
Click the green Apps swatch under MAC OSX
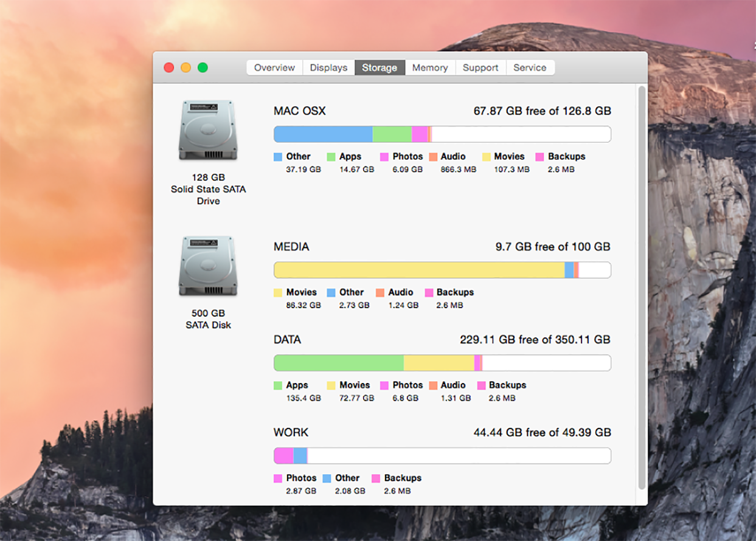click(x=331, y=157)
